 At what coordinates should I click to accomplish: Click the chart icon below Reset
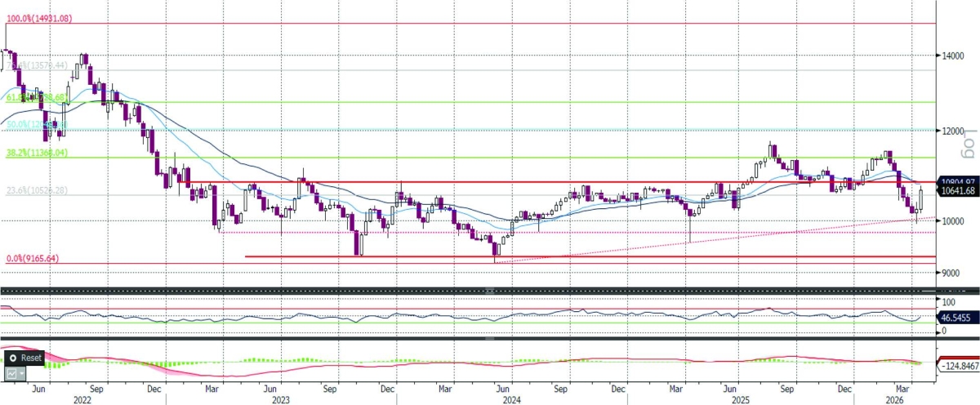tap(11, 372)
